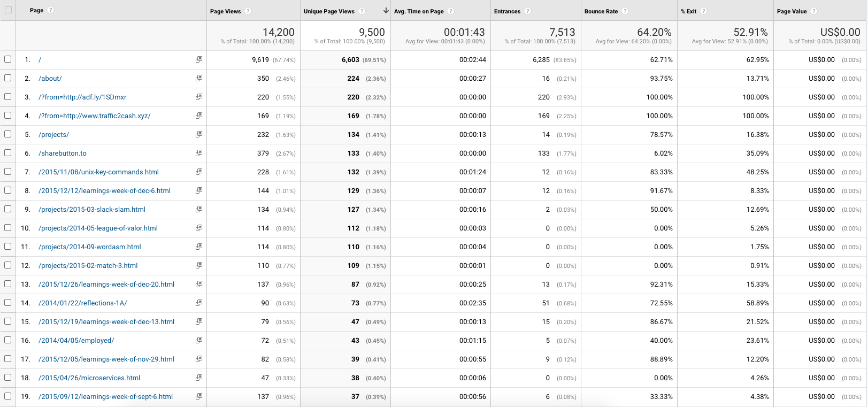Open /projects/2015-03-slack-slam.html link

(x=92, y=210)
